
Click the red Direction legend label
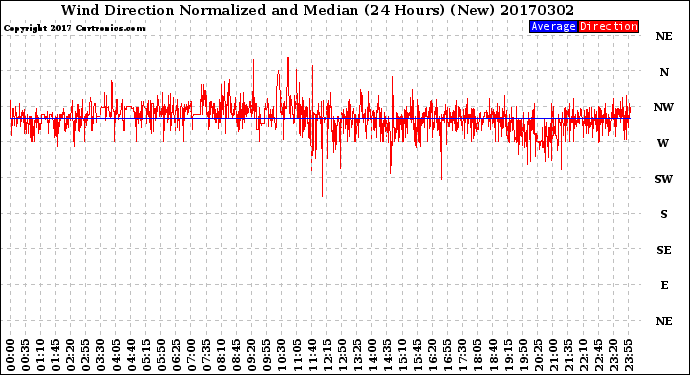click(x=608, y=26)
